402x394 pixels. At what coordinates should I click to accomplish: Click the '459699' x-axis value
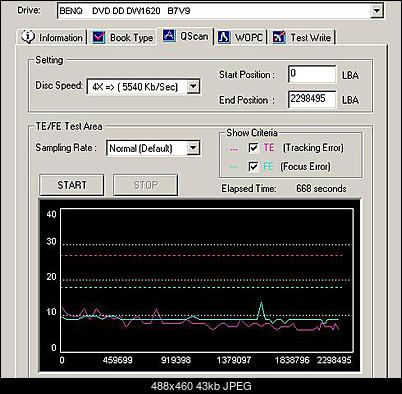pyautogui.click(x=117, y=360)
